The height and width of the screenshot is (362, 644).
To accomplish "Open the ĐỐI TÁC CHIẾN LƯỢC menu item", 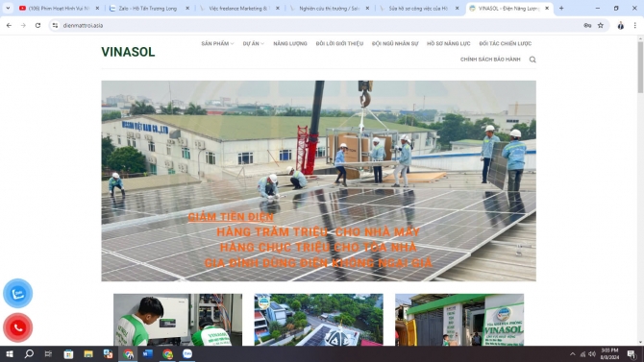I will (506, 43).
